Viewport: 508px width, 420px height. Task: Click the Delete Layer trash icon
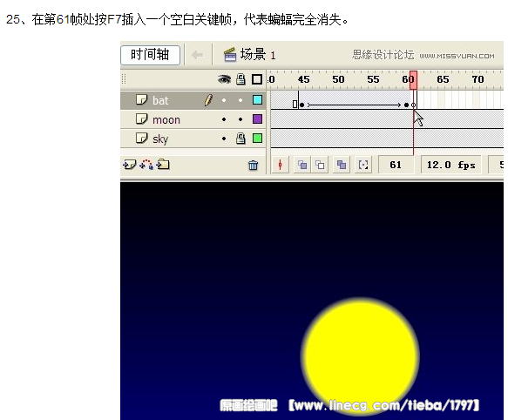(x=253, y=166)
